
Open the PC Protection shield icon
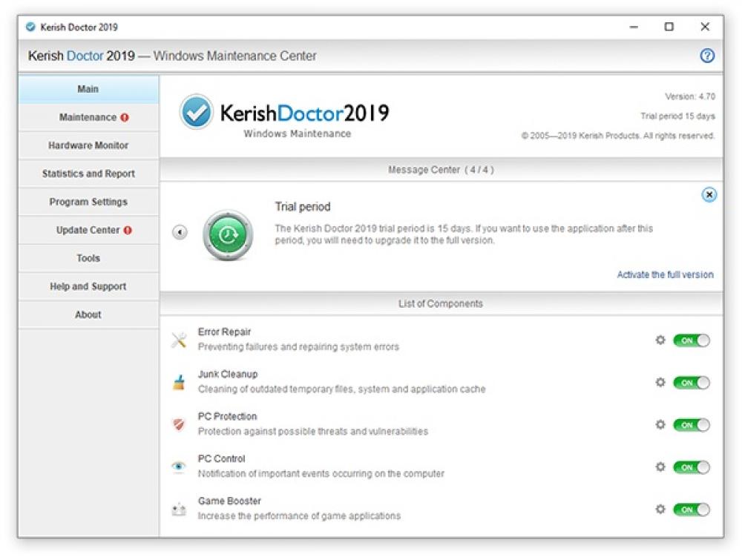[178, 424]
